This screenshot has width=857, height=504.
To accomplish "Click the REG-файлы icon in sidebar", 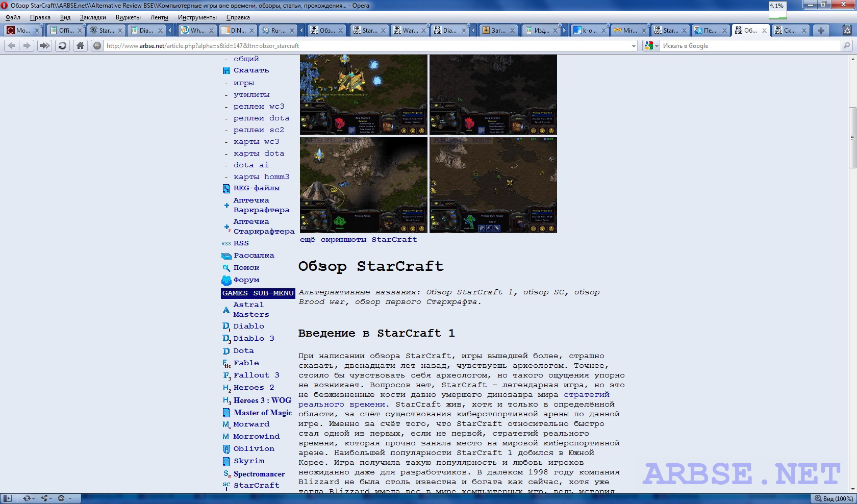I will [226, 189].
